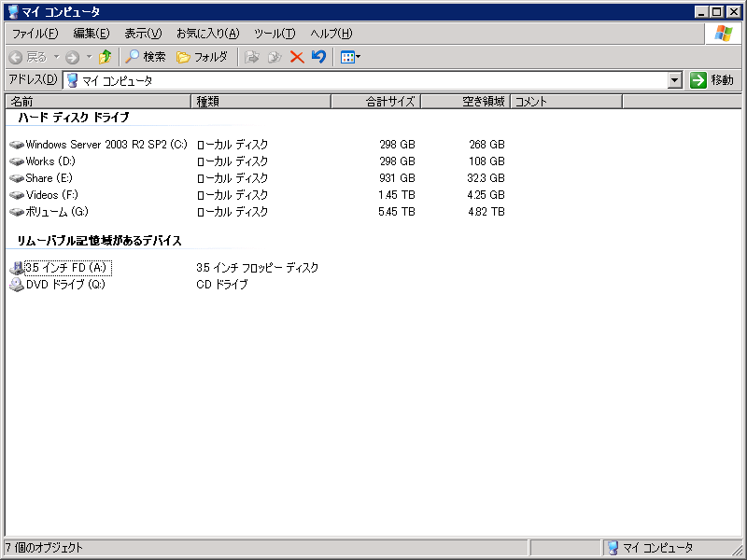The image size is (747, 560).
Task: Open the ツール(T) menu
Action: [x=275, y=34]
